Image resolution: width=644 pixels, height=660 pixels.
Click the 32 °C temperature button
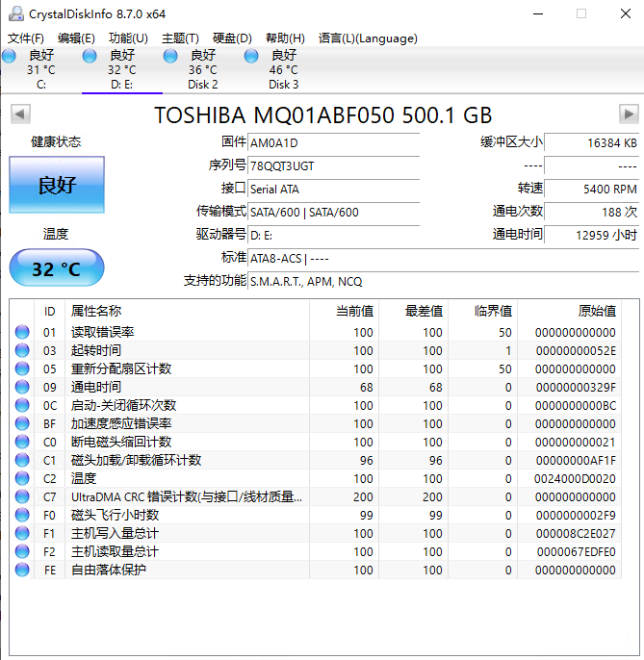57,267
